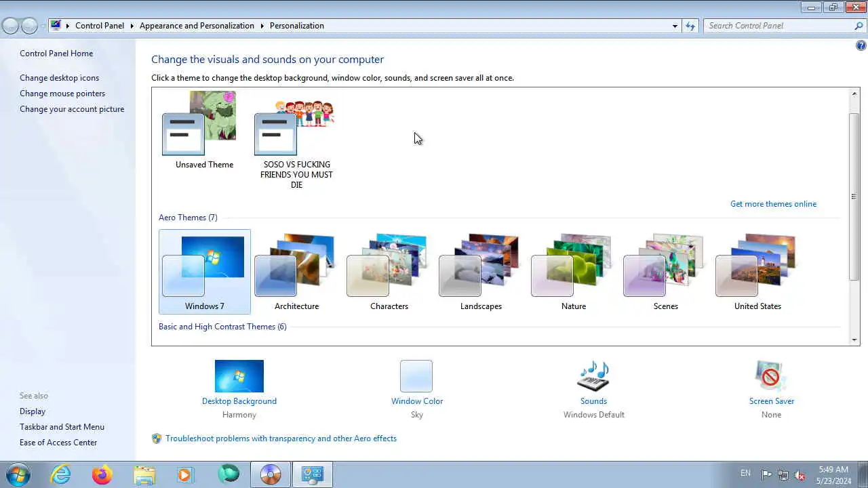Open Troubleshoot problems with transparency link
The height and width of the screenshot is (488, 868).
coord(281,439)
